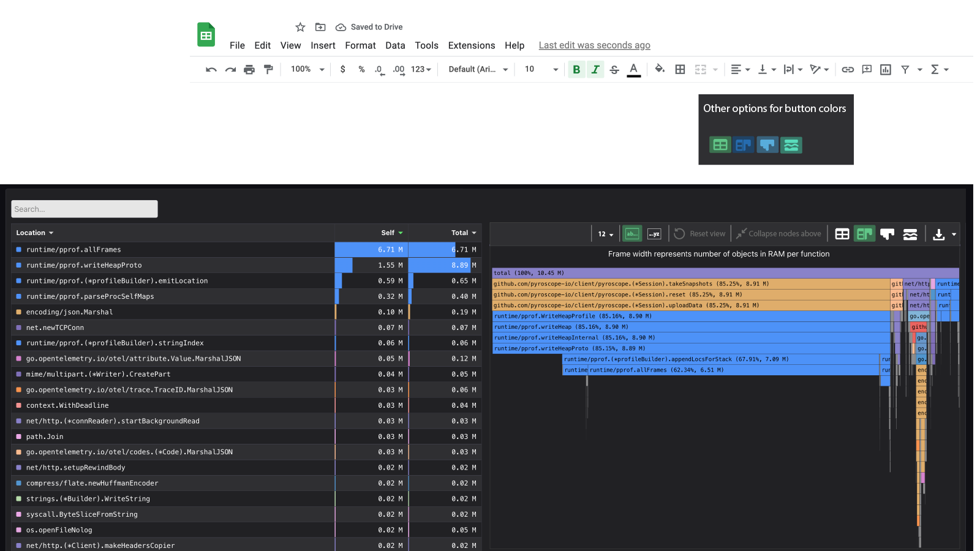The width and height of the screenshot is (980, 551).
Task: Toggle strikethrough formatting in Sheets toolbar
Action: point(614,69)
